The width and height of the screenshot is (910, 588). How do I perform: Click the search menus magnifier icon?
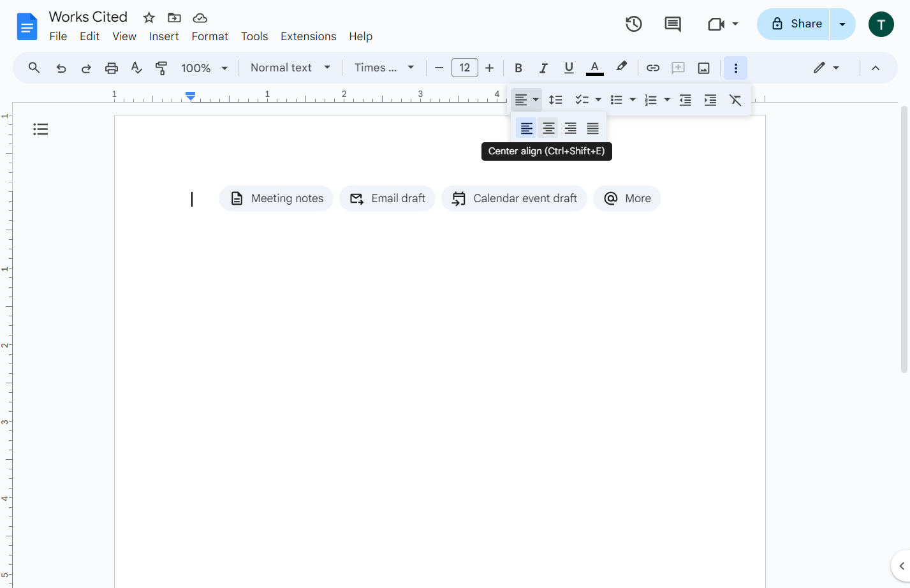(34, 68)
